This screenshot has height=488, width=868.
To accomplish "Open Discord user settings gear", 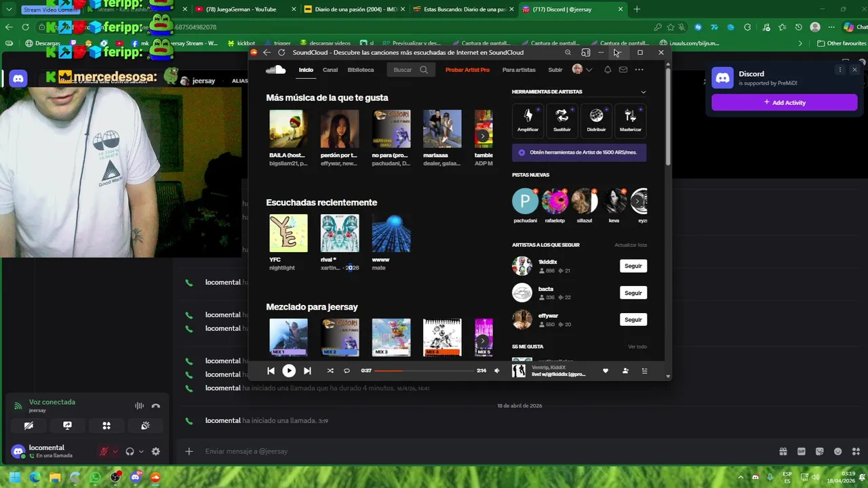I will [x=155, y=451].
